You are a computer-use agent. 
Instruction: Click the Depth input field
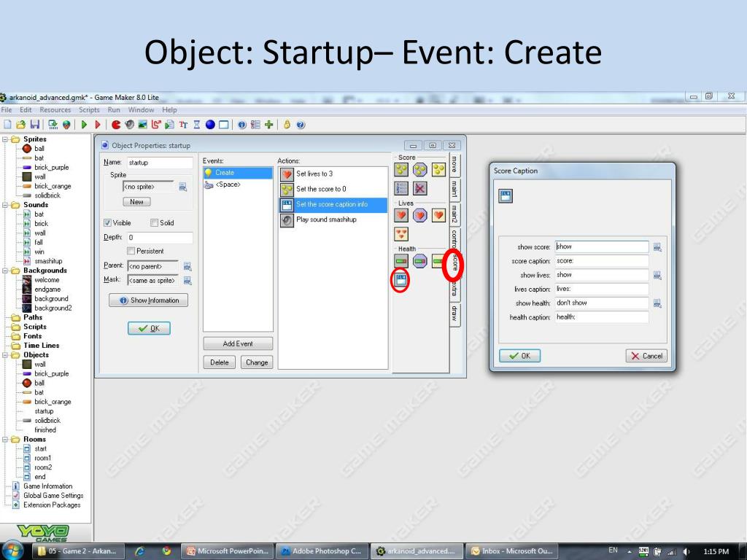[x=160, y=238]
